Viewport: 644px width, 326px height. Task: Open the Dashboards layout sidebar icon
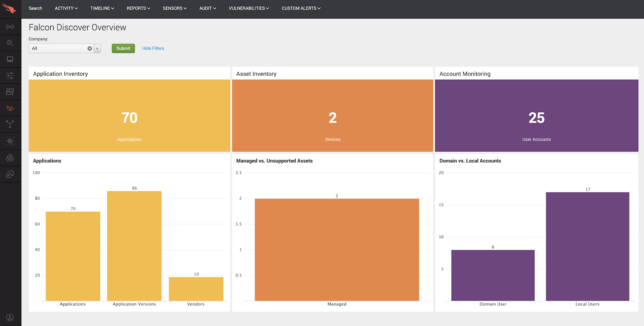point(10,92)
